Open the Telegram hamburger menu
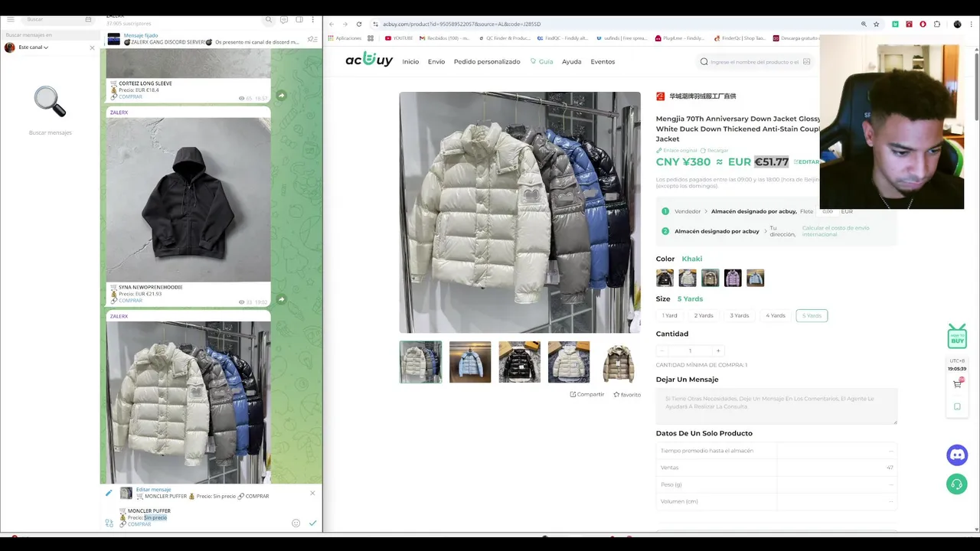Image resolution: width=980 pixels, height=551 pixels. [11, 19]
